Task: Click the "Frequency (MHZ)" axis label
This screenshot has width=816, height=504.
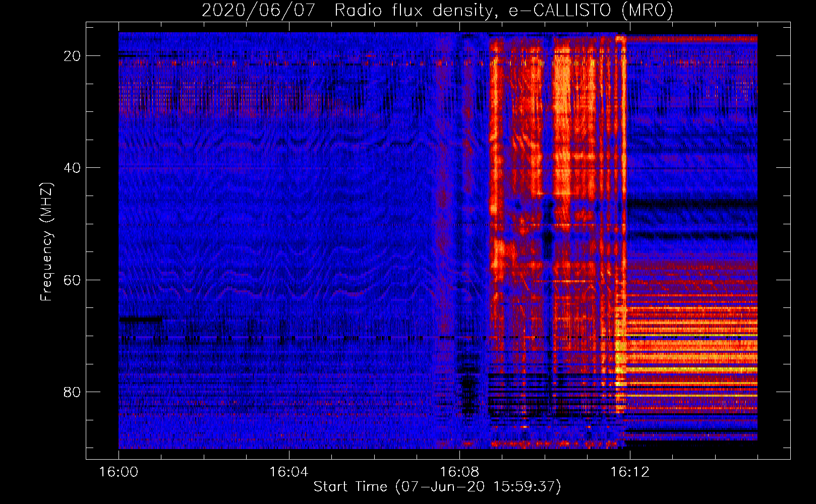Action: point(46,242)
